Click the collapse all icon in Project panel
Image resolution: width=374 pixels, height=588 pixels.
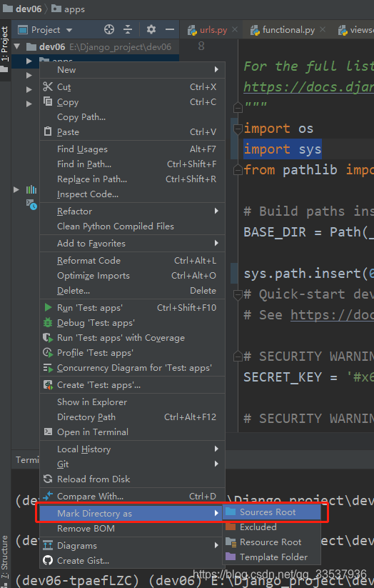click(128, 29)
